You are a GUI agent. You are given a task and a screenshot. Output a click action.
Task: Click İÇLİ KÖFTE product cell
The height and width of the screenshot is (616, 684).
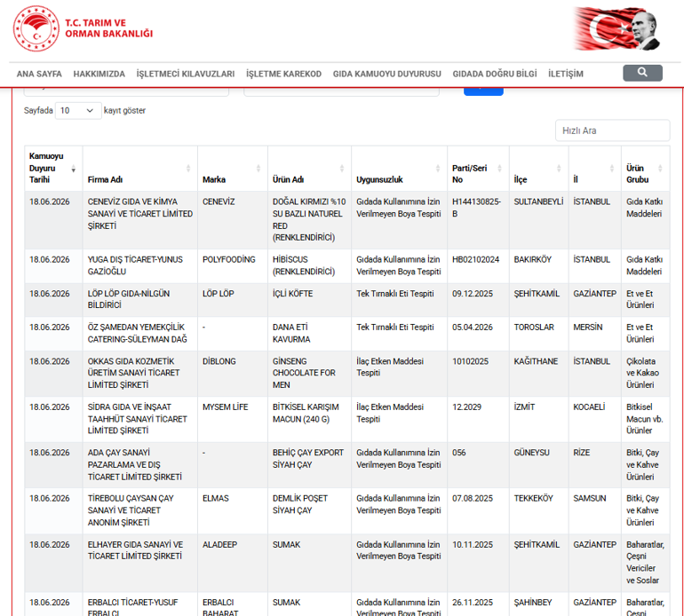pos(309,299)
